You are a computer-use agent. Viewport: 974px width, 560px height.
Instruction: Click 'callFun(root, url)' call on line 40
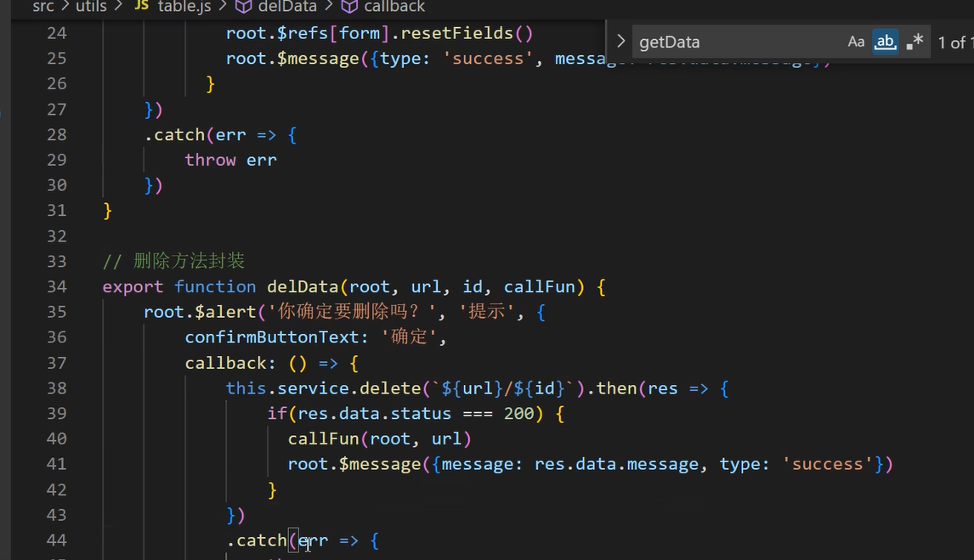(380, 439)
